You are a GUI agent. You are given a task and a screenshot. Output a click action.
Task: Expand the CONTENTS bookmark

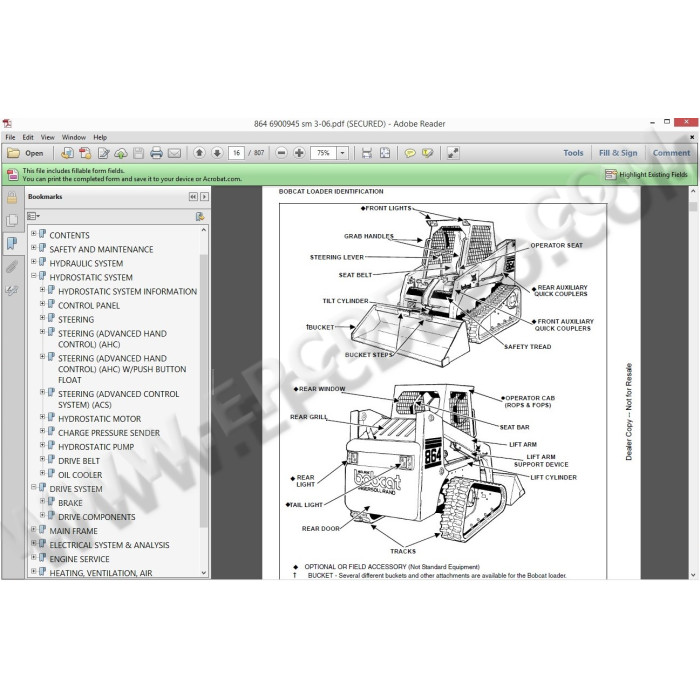click(33, 233)
